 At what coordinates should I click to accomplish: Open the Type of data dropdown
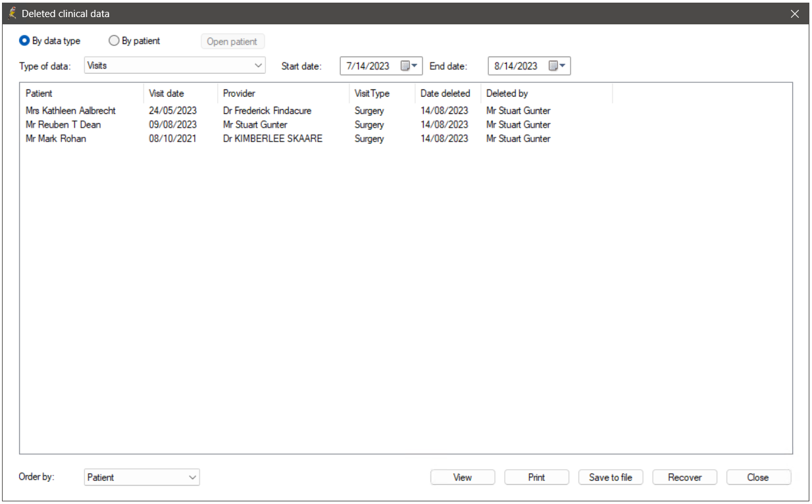pyautogui.click(x=175, y=65)
